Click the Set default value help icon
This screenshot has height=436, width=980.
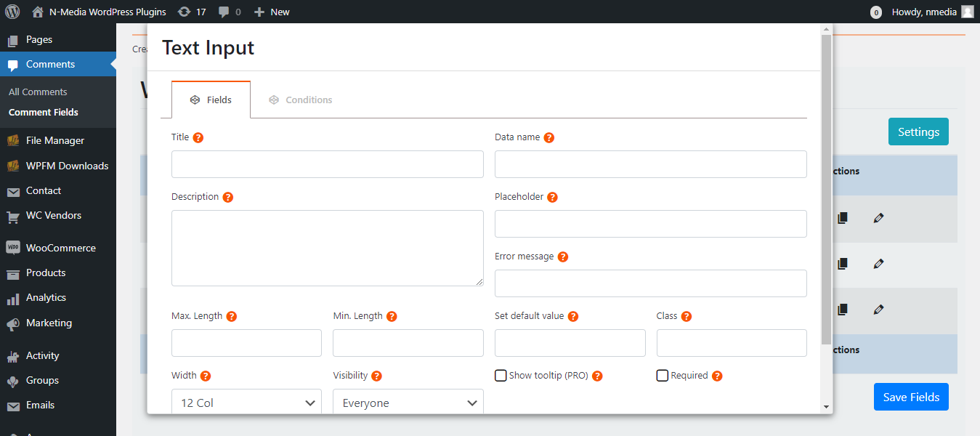[x=573, y=316]
